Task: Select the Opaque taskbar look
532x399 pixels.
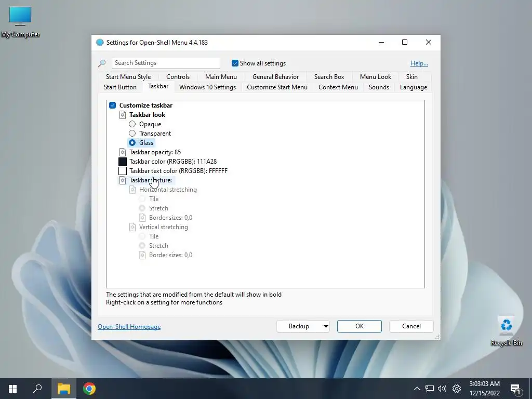Action: pyautogui.click(x=132, y=124)
